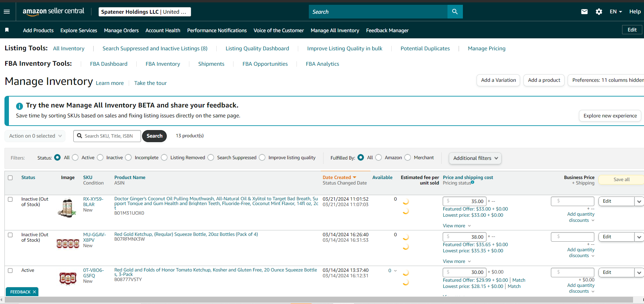Click Match link beside Featured Offer $29.99
The width and height of the screenshot is (644, 304).
[x=519, y=280]
